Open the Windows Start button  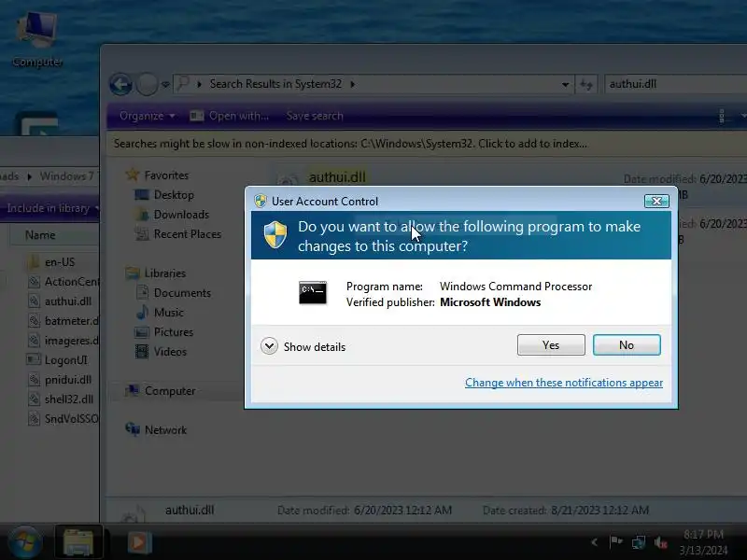coord(25,542)
